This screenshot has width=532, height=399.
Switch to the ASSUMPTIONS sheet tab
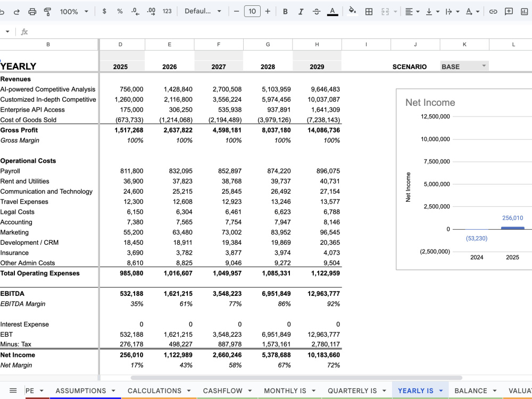point(81,390)
